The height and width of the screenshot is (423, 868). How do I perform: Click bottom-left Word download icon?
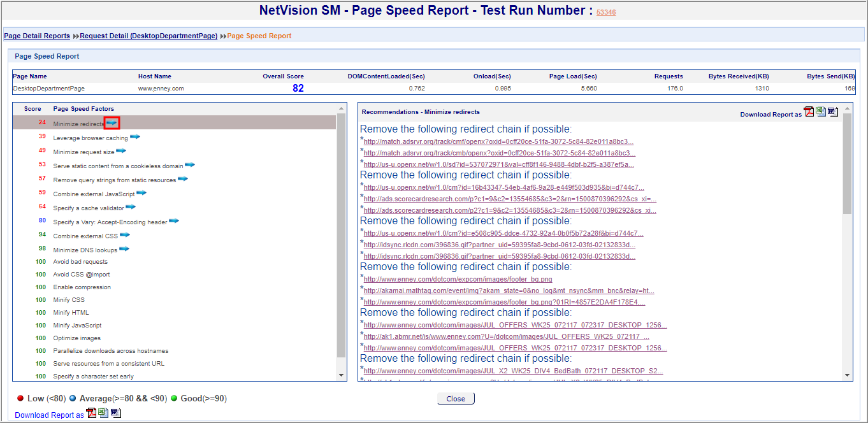[x=115, y=413]
